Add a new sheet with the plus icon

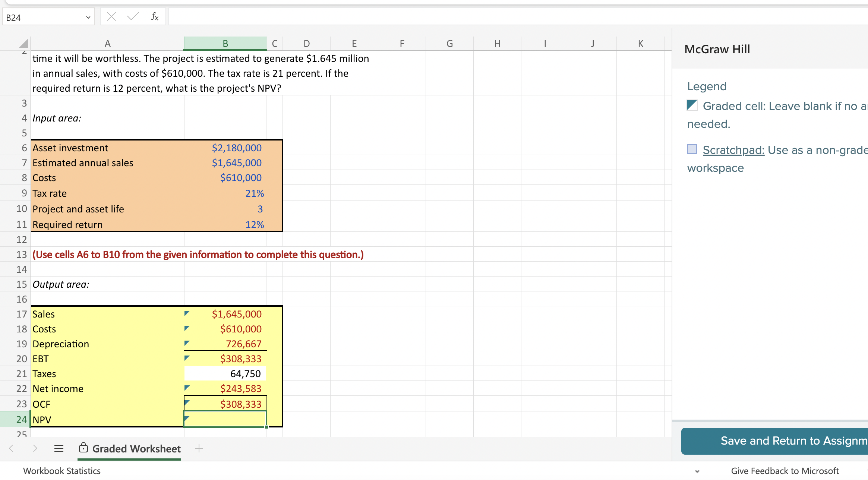coord(199,448)
